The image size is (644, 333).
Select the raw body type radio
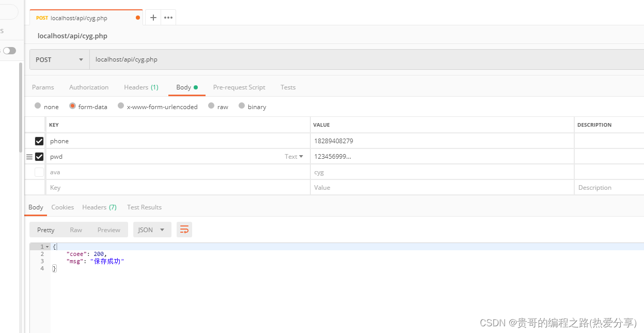[211, 106]
